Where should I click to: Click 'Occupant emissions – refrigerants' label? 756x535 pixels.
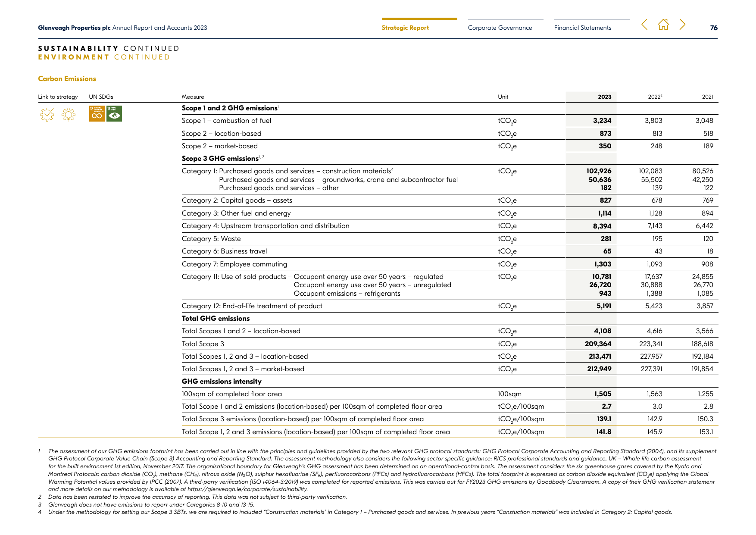coord(347,294)
